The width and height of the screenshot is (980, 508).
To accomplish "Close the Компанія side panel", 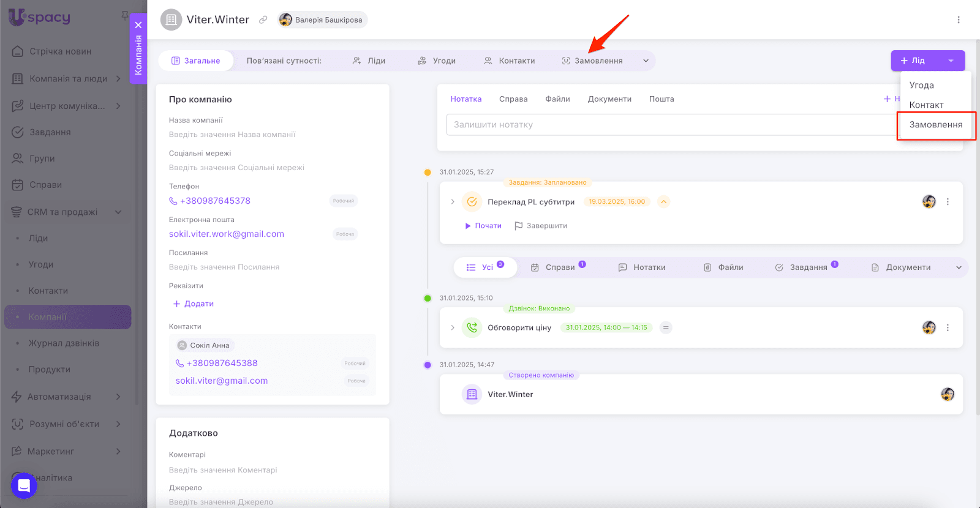I will coord(138,25).
